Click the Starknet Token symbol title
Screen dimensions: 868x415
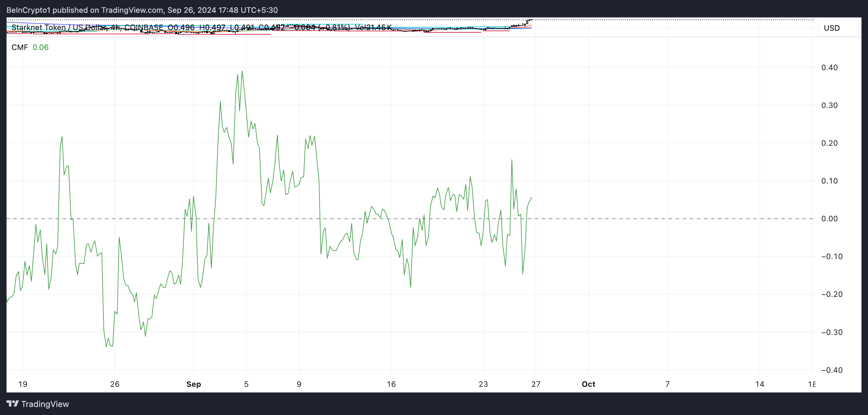(38, 27)
